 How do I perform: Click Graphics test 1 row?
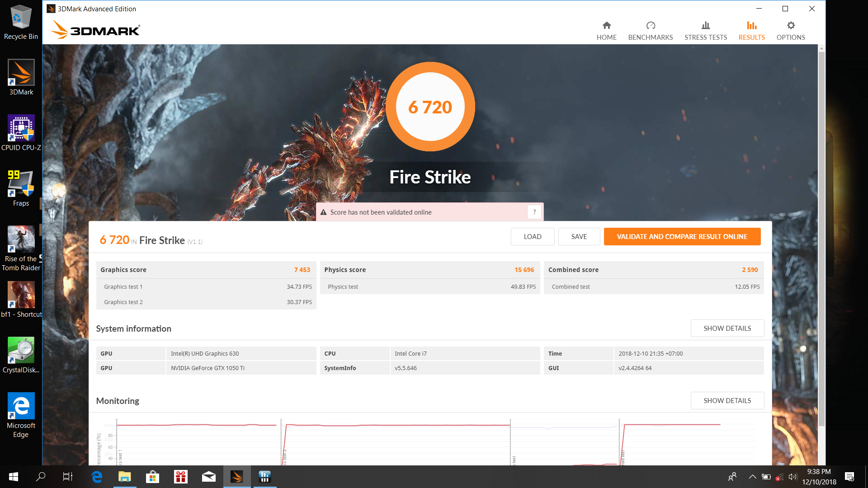click(206, 286)
